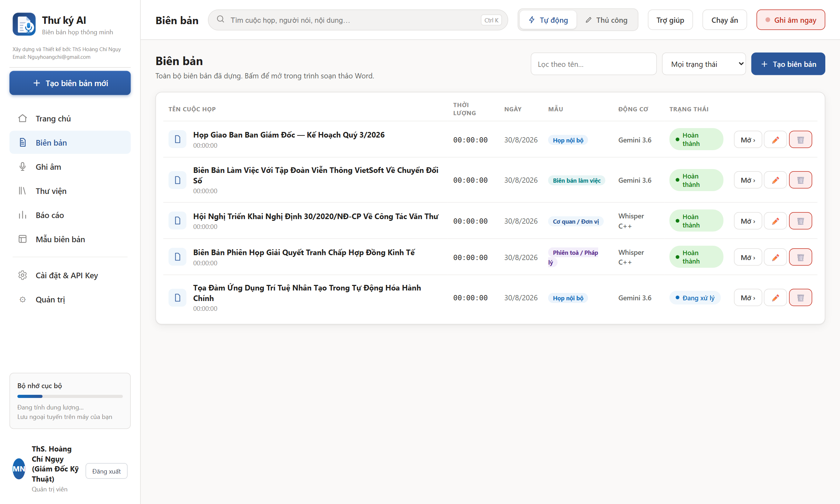Open the Tọa Đàm record via Mở
The width and height of the screenshot is (840, 504).
pyautogui.click(x=748, y=297)
